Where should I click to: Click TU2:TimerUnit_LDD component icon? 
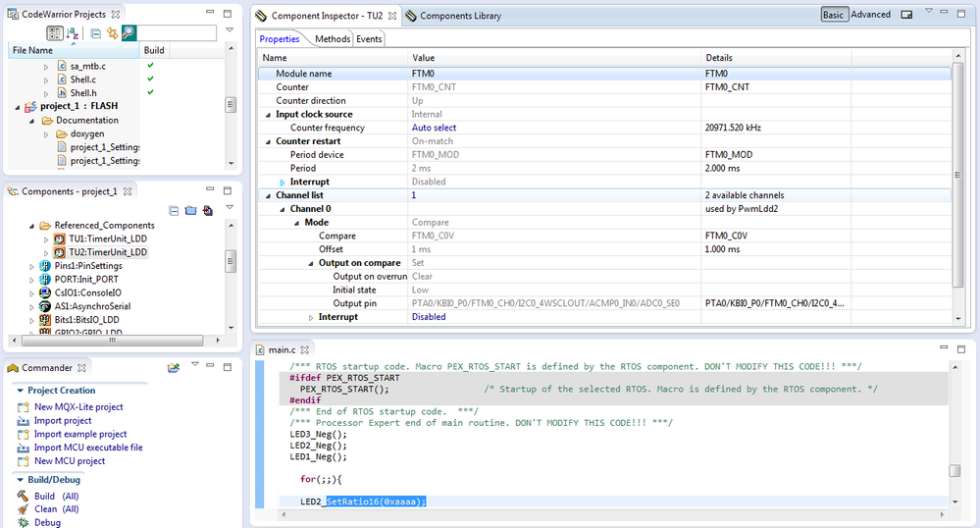(60, 252)
